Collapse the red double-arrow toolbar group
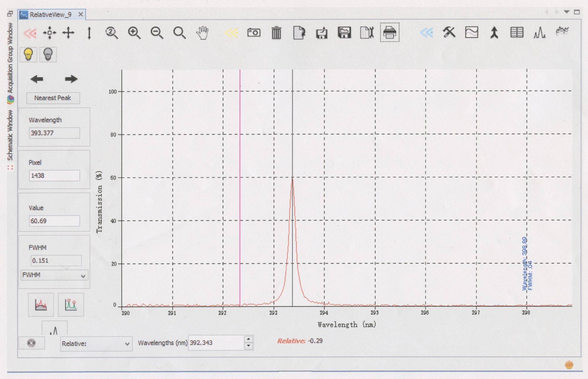 (30, 33)
